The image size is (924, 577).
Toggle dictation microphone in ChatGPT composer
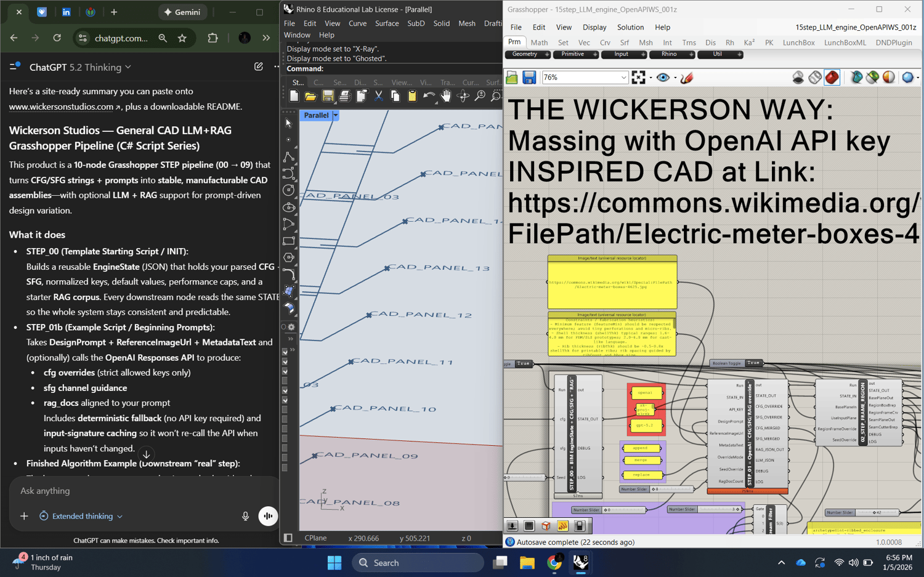point(245,516)
